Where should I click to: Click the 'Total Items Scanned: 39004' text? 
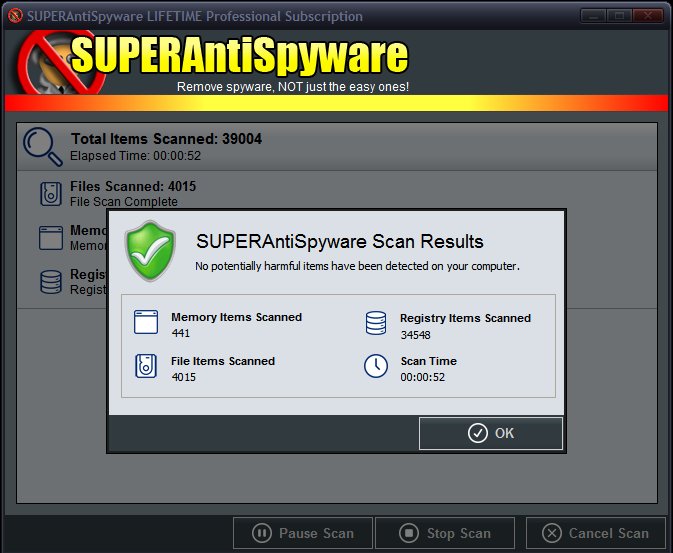(167, 139)
